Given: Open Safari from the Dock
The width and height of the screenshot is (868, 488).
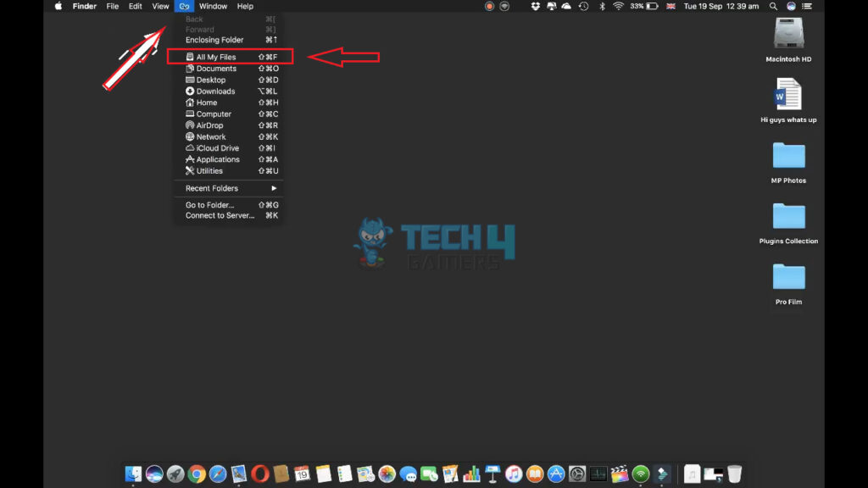Looking at the screenshot, I should tap(216, 474).
